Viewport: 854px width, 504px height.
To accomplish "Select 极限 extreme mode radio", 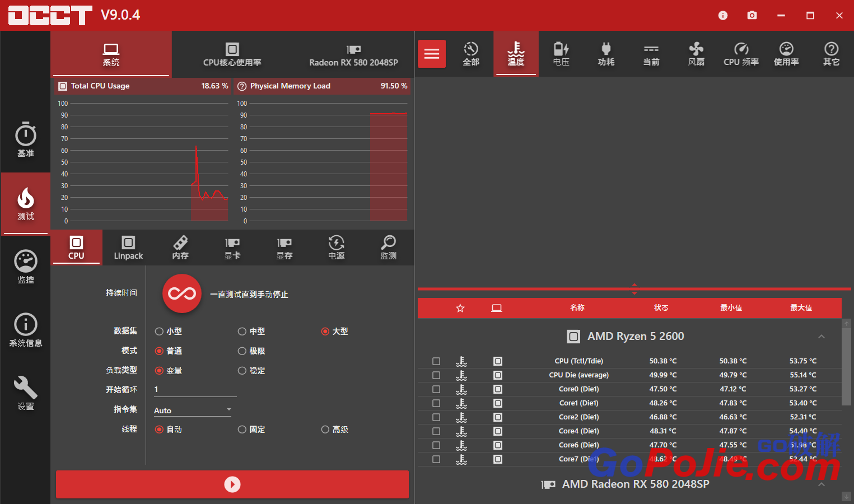I will tap(251, 351).
